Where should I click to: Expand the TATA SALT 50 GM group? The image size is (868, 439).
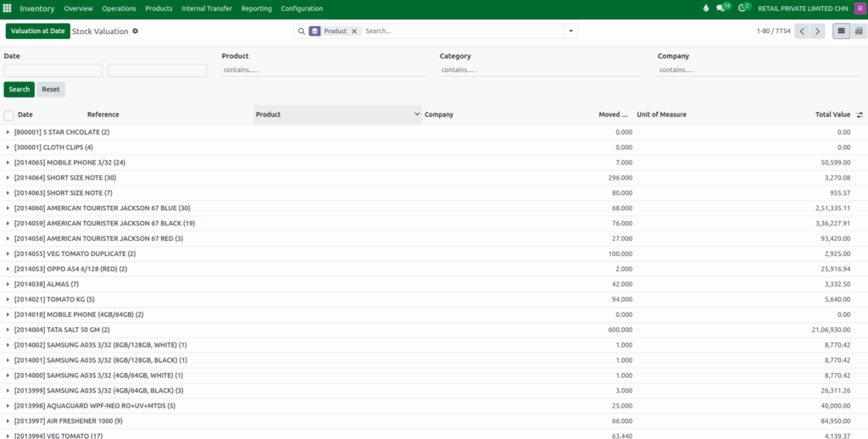coord(8,330)
